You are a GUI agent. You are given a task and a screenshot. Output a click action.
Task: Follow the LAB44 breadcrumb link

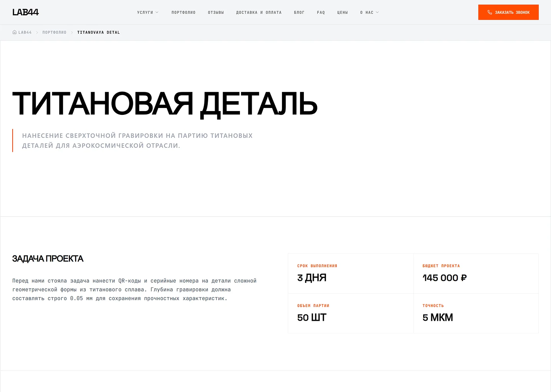24,32
